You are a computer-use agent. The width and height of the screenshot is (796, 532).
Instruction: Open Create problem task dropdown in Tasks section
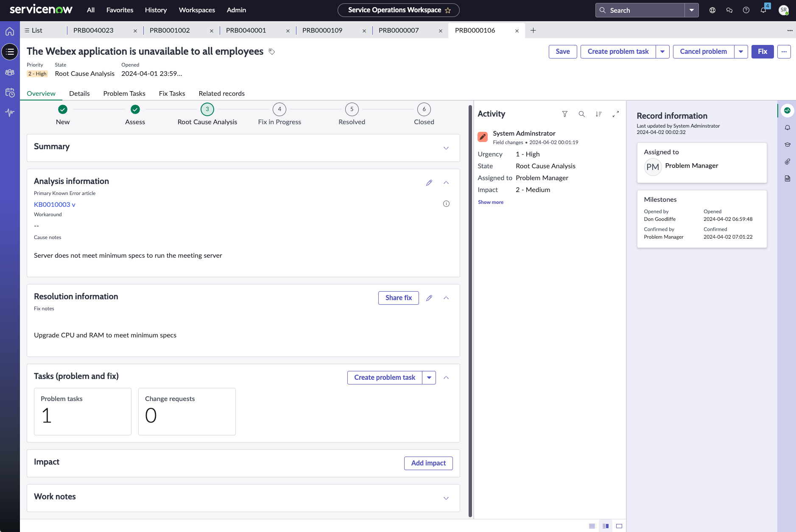pyautogui.click(x=429, y=378)
